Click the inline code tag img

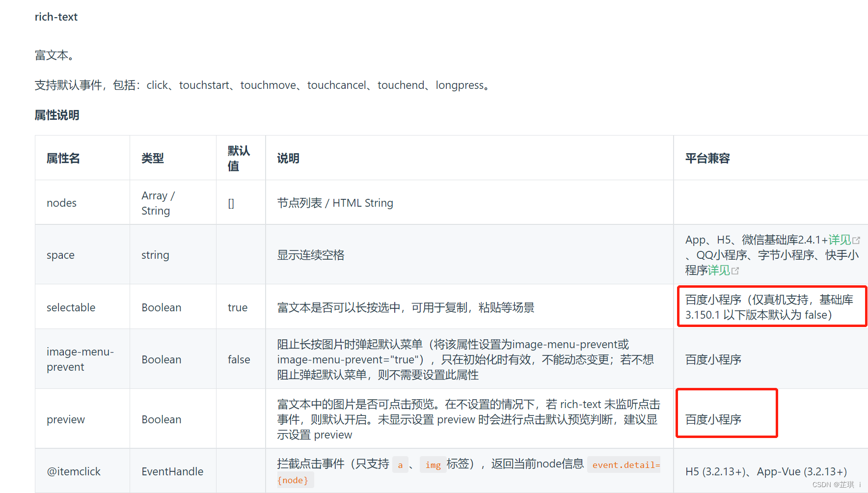(433, 465)
